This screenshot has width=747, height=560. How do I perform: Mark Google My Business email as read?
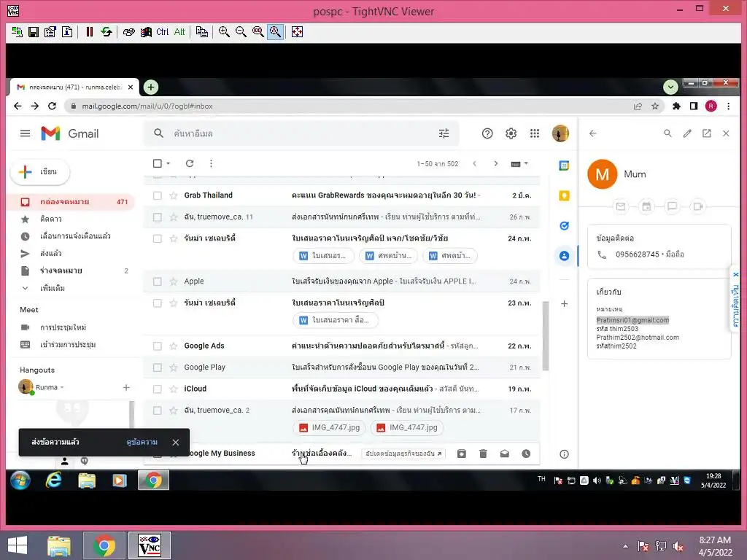[505, 454]
